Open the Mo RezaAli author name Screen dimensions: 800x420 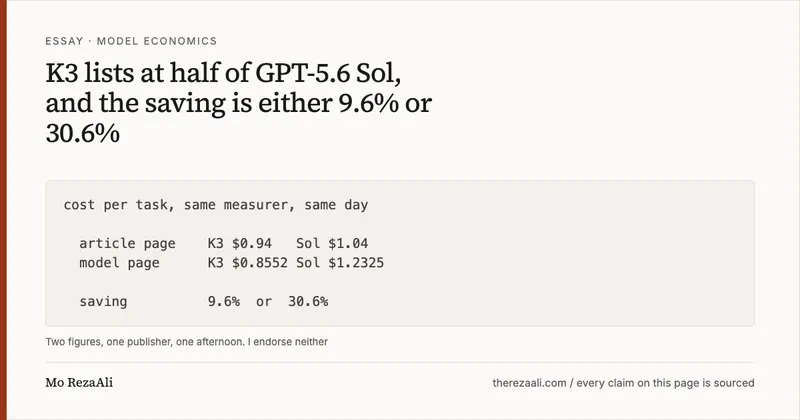pyautogui.click(x=79, y=383)
